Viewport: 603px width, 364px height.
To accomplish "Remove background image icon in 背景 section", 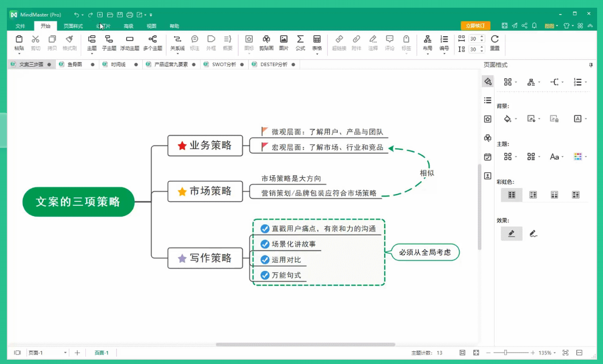I will pyautogui.click(x=554, y=118).
